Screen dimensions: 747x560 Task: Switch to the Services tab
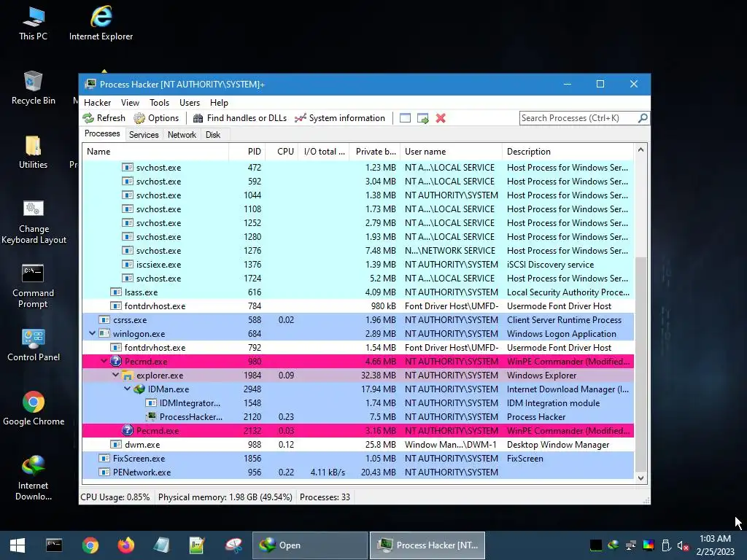(144, 135)
